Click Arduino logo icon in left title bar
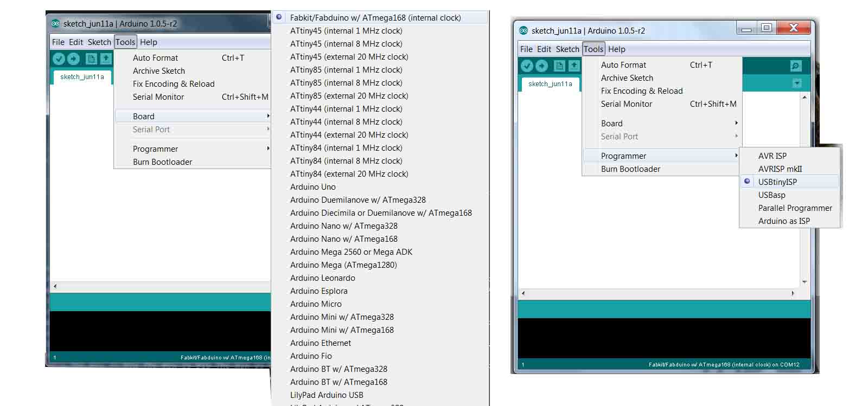Screen dimensions: 868x406 pos(55,23)
